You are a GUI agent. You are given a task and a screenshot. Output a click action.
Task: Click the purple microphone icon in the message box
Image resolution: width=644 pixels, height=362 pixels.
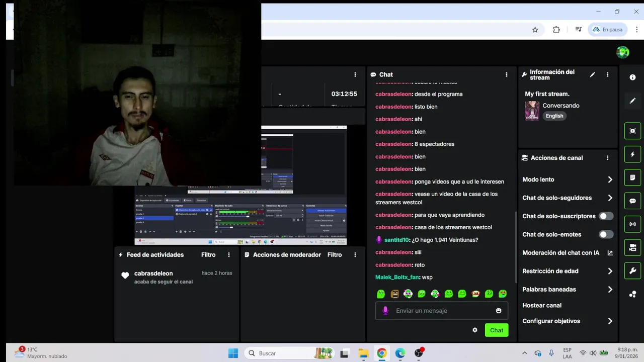(x=385, y=311)
